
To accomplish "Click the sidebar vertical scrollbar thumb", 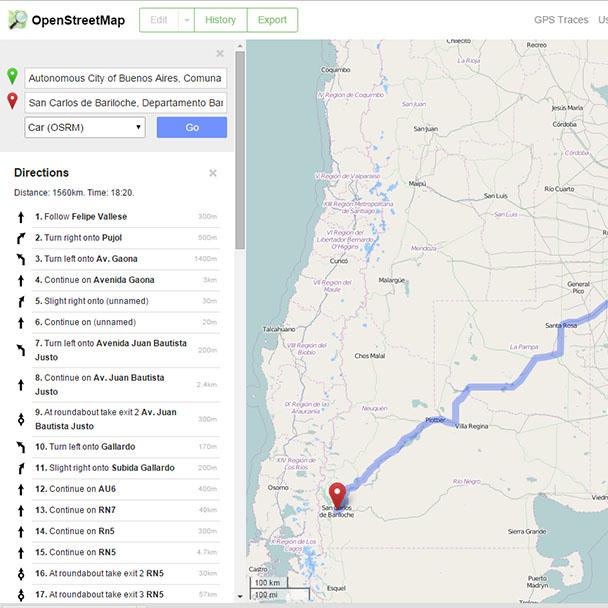I will tap(240, 150).
